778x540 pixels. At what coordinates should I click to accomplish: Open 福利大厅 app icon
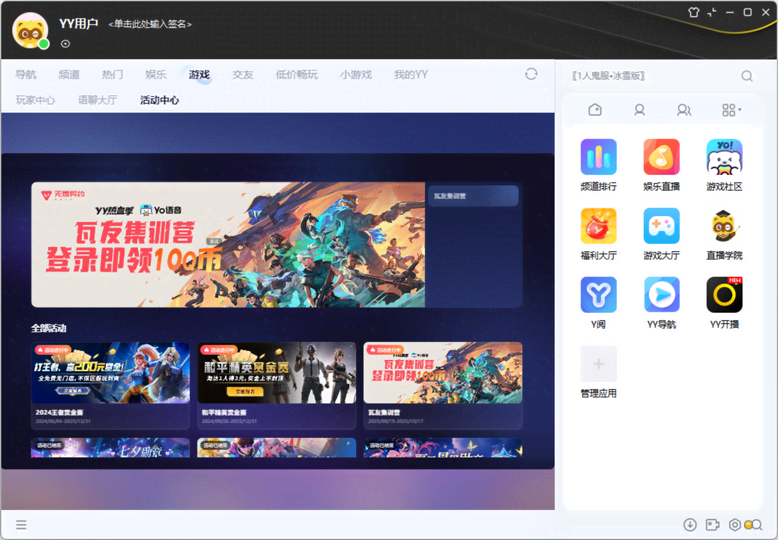pos(598,226)
